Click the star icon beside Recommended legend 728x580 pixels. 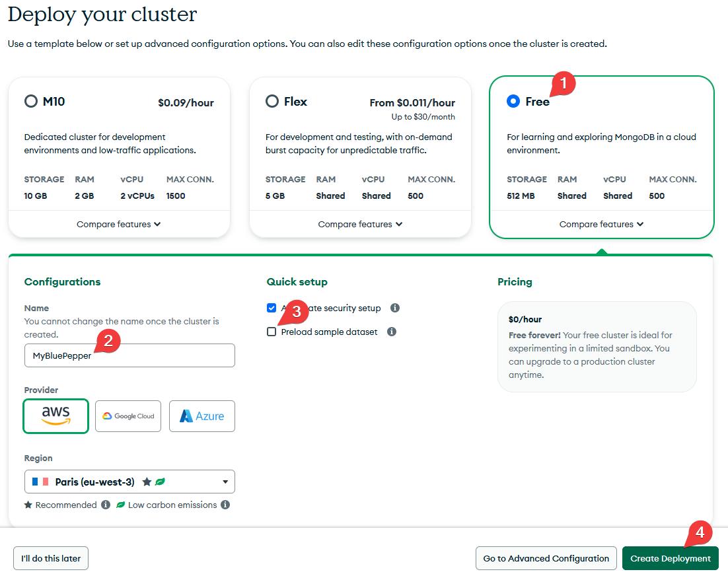28,505
